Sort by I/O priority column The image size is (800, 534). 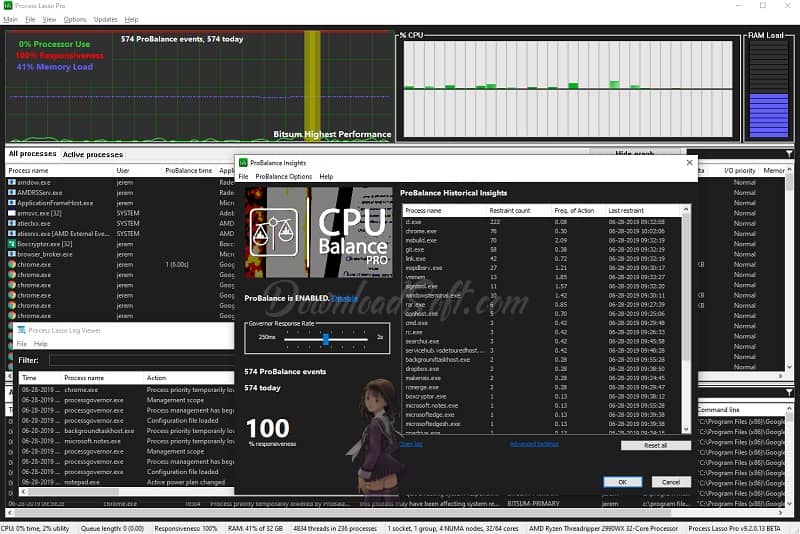[x=739, y=170]
